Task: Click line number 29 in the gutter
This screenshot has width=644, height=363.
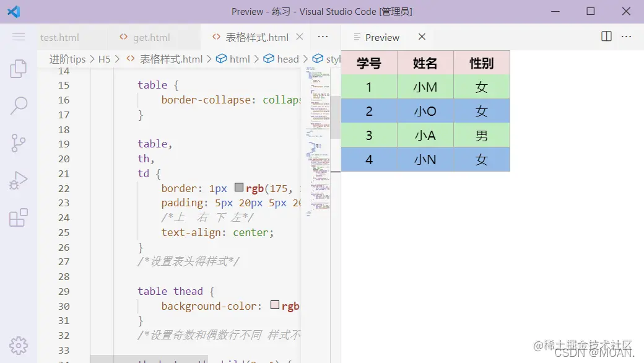Action: pyautogui.click(x=64, y=292)
